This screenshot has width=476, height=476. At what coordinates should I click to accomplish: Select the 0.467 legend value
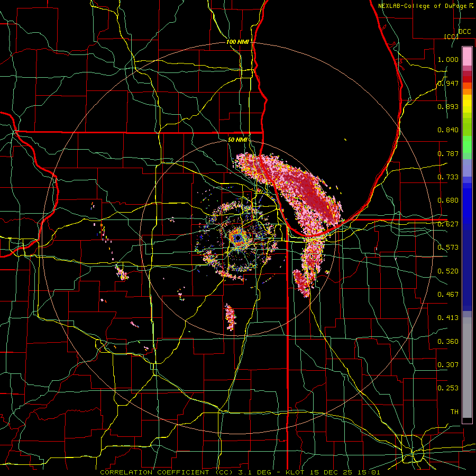pos(448,295)
